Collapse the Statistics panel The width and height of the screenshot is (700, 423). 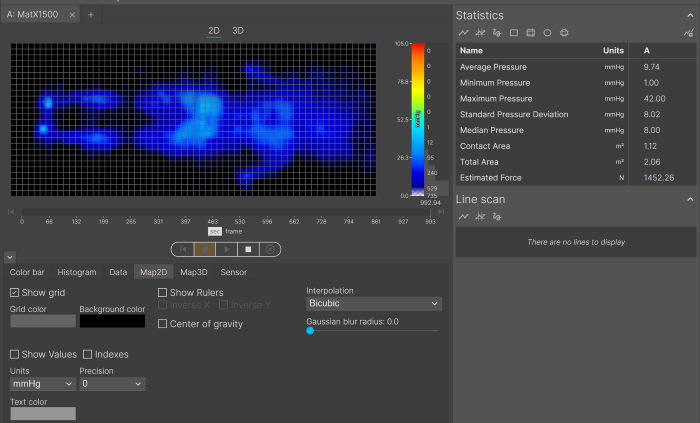pyautogui.click(x=690, y=15)
